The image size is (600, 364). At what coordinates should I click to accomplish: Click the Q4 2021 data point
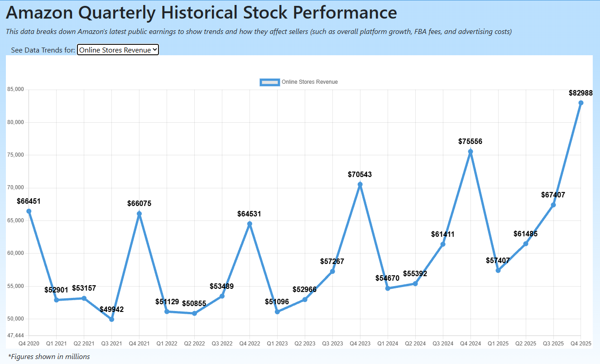[139, 214]
